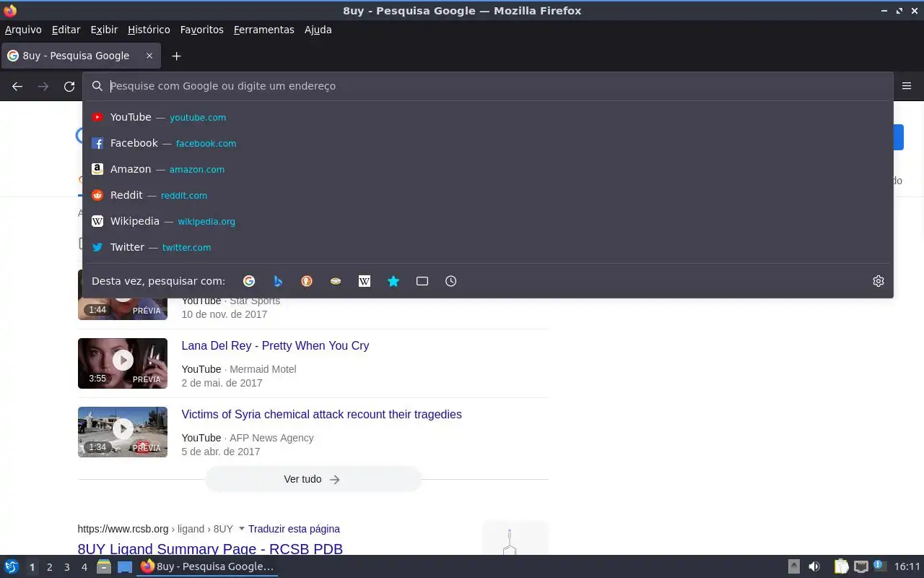The height and width of the screenshot is (578, 924).
Task: Select the 8uy - Pesquisa Google tab
Action: click(x=80, y=56)
